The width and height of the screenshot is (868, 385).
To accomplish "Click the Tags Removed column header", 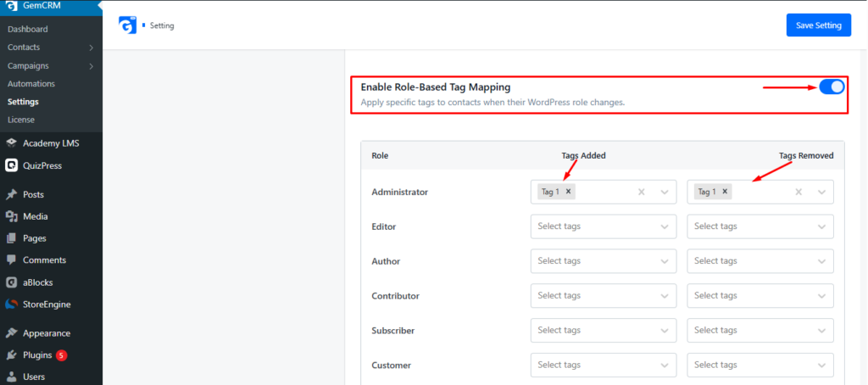I will pos(806,156).
